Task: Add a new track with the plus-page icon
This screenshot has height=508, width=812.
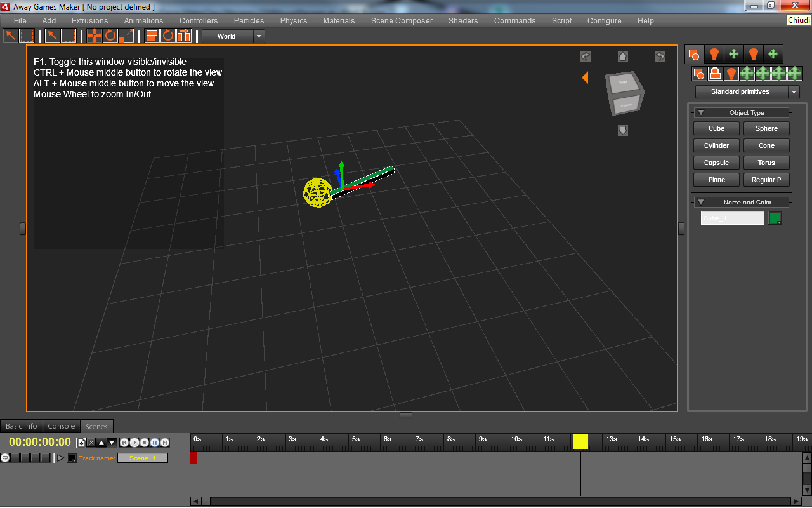Action: pos(81,442)
